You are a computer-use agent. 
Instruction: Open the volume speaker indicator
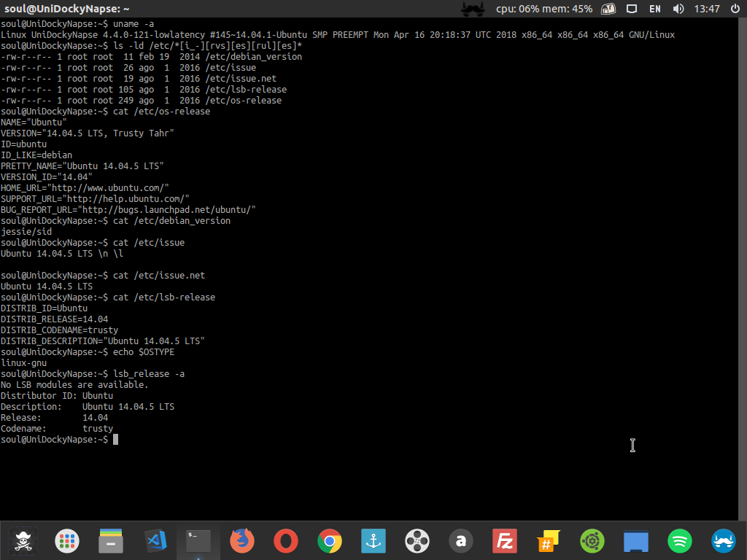click(x=678, y=9)
